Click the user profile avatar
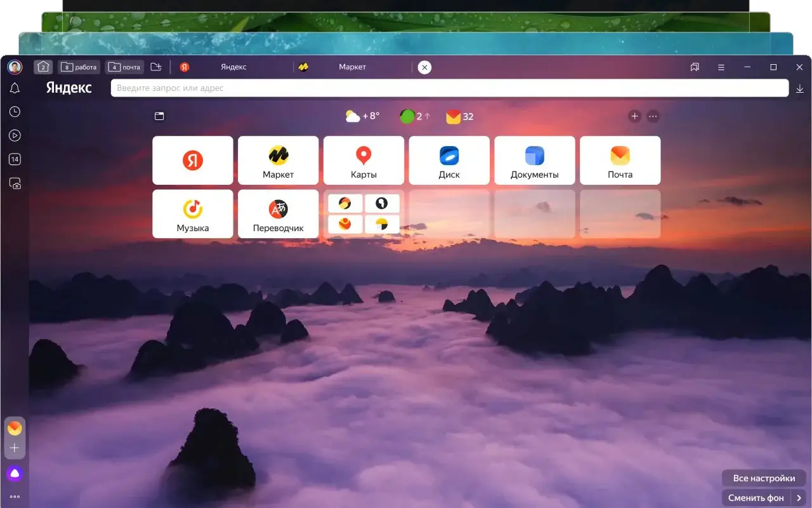Screen dimensions: 812x508 click(15, 67)
